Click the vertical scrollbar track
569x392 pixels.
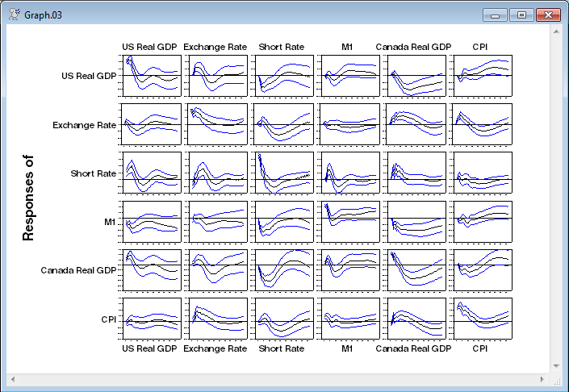point(556,202)
